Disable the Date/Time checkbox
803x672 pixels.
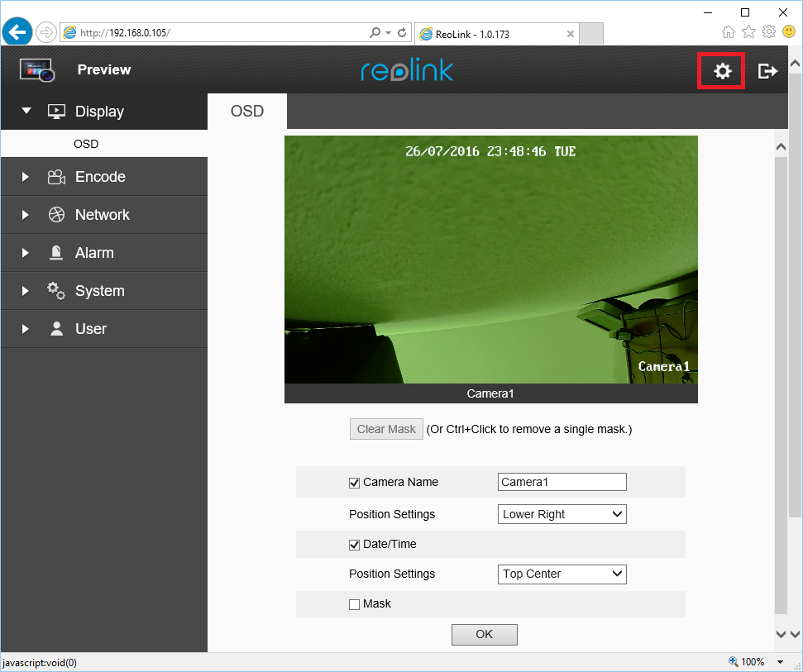click(355, 545)
